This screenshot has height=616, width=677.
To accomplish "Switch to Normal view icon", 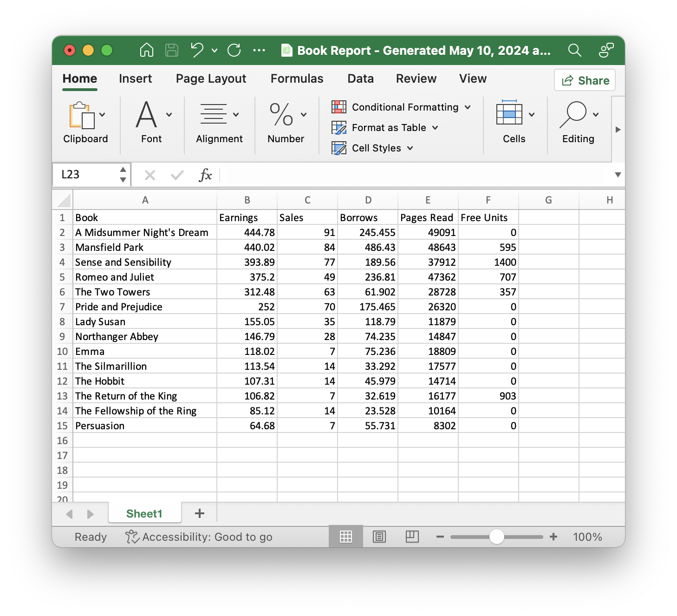I will (x=346, y=537).
